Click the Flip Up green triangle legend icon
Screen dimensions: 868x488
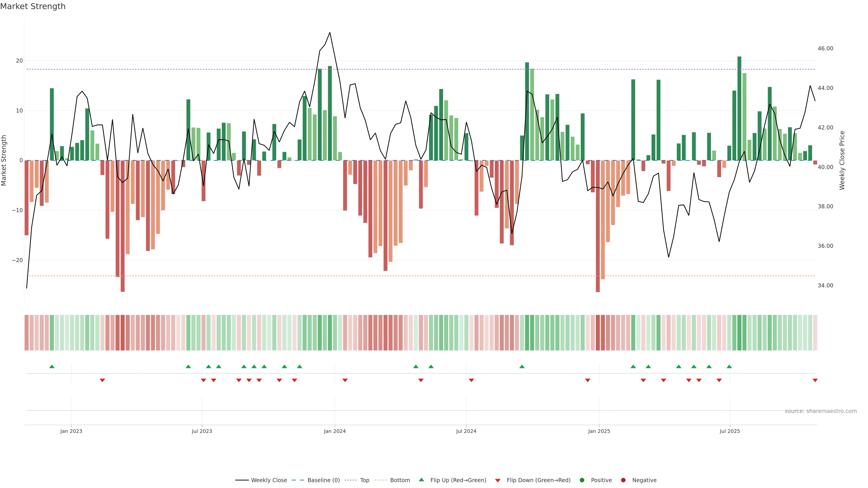421,480
